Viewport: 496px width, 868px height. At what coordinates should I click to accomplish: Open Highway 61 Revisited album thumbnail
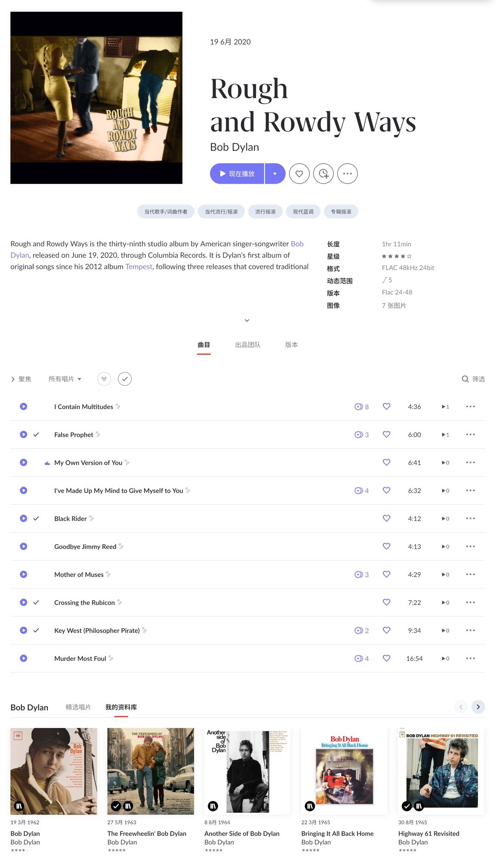tap(441, 771)
